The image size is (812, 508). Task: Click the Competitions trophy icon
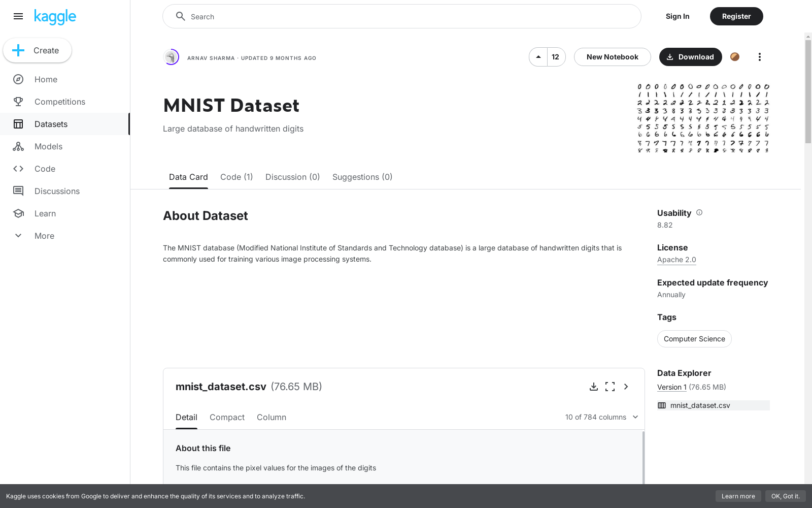click(x=18, y=102)
